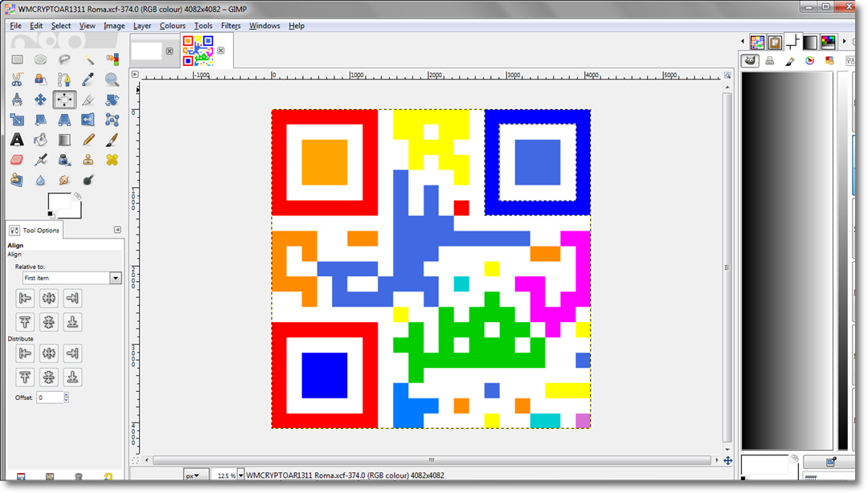This screenshot has width=868, height=494.
Task: Open the Filters menu
Action: pos(231,26)
